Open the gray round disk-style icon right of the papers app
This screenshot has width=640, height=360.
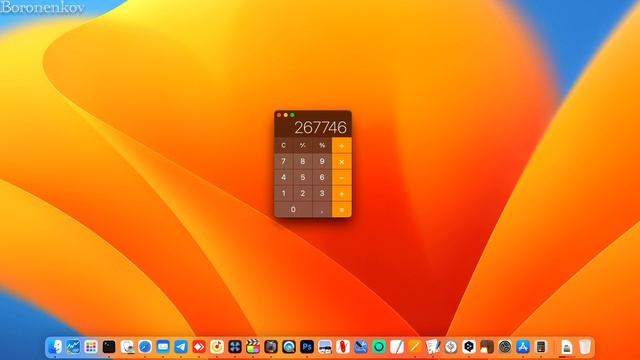[x=451, y=347]
